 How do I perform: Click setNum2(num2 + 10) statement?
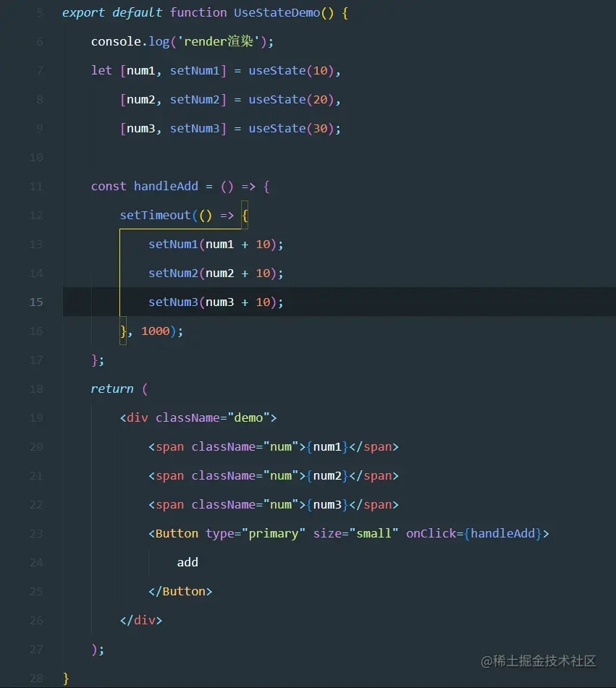(216, 273)
